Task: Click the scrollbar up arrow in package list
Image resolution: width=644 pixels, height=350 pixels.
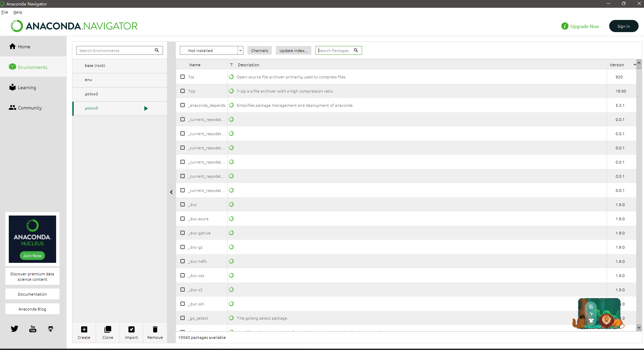Action: [x=639, y=63]
